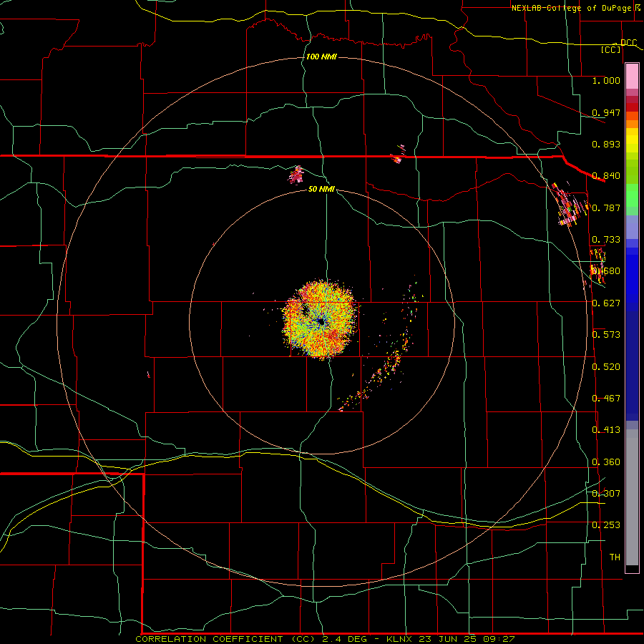Select the 1.000 legend value
Image resolution: width=644 pixels, height=644 pixels.
tap(606, 80)
